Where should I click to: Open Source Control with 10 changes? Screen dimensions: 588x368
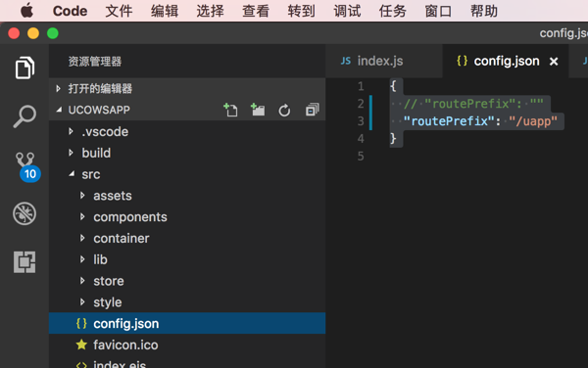(x=26, y=166)
